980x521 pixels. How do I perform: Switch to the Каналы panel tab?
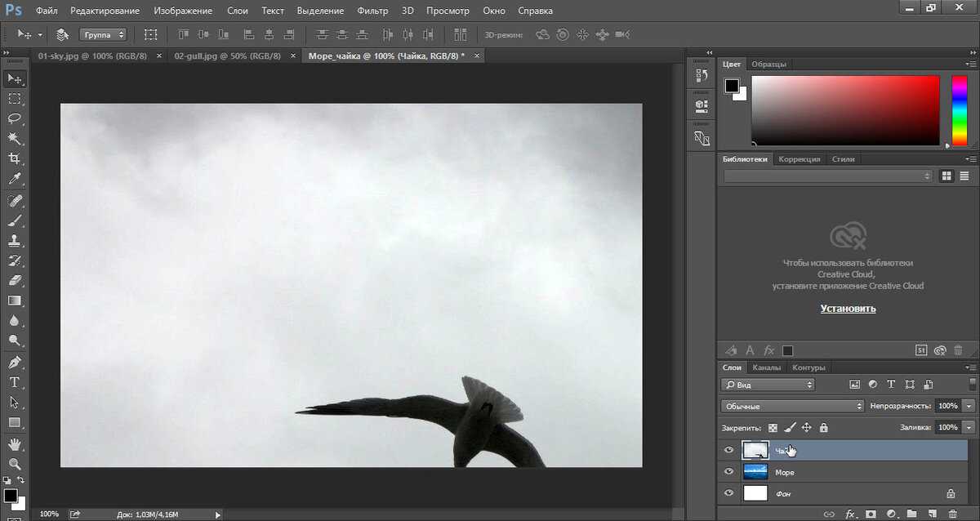coord(767,367)
